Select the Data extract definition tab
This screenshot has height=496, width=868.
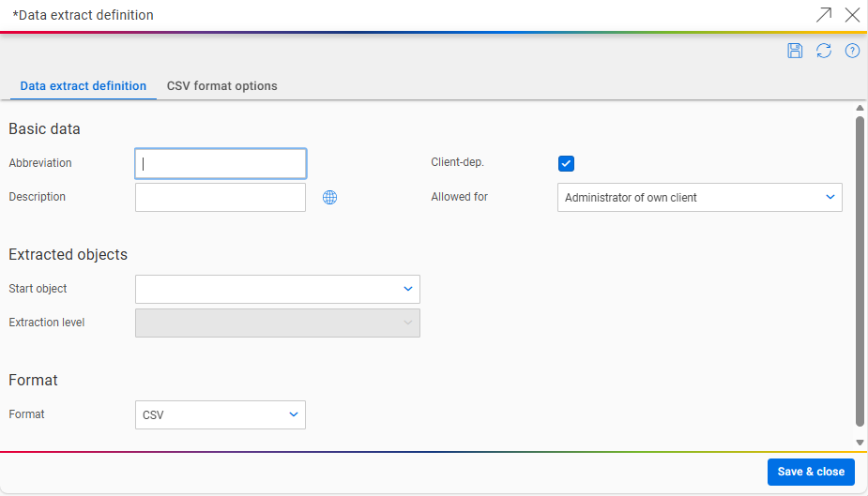coord(84,86)
